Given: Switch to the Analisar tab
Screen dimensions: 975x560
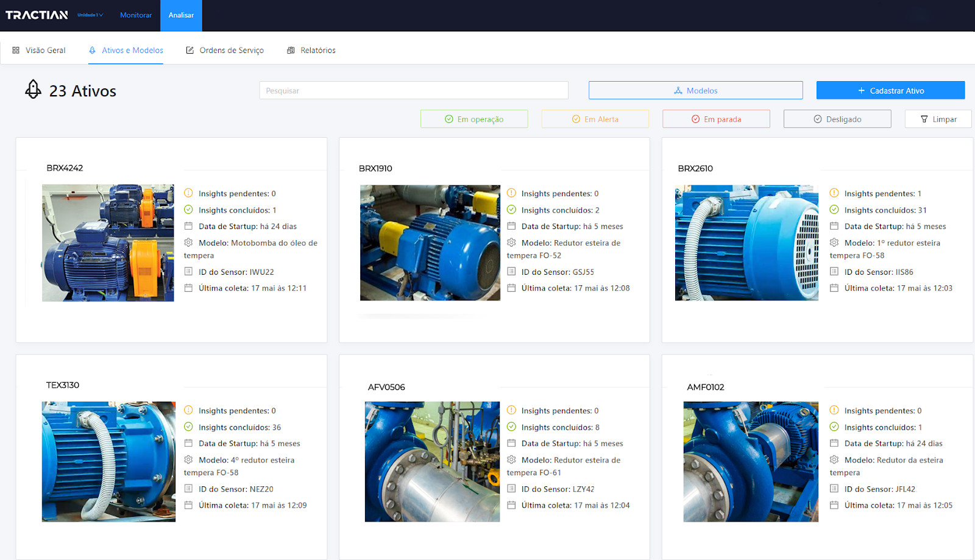Looking at the screenshot, I should pos(181,15).
